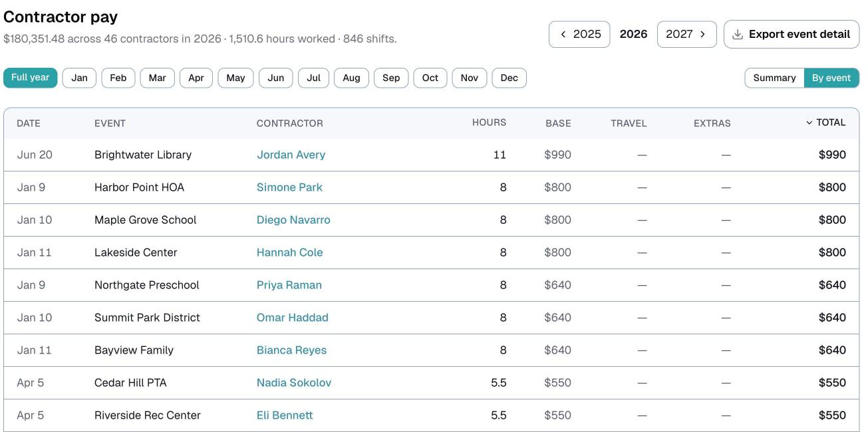
Task: Open contractor Hannah Cole
Action: click(289, 253)
